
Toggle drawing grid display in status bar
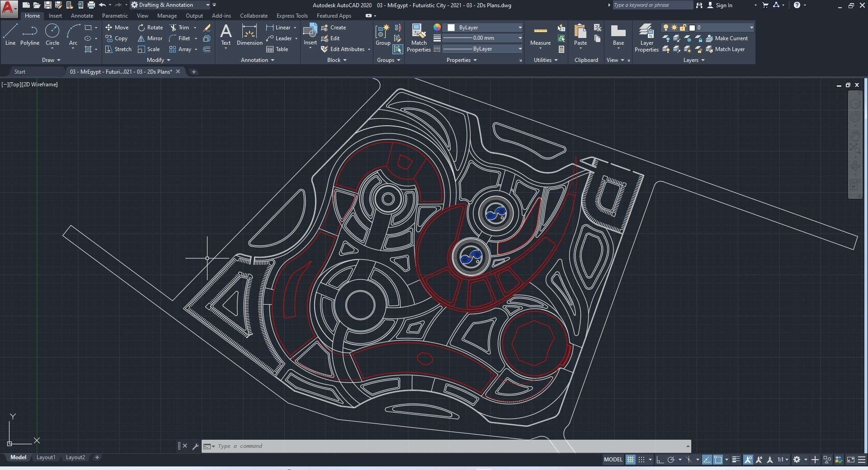pyautogui.click(x=630, y=460)
